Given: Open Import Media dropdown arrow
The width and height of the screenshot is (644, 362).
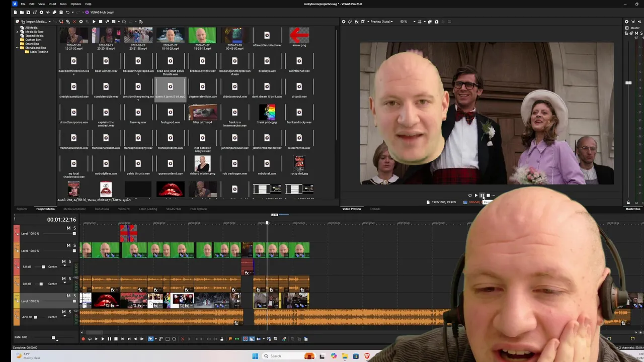Looking at the screenshot, I should [x=50, y=22].
